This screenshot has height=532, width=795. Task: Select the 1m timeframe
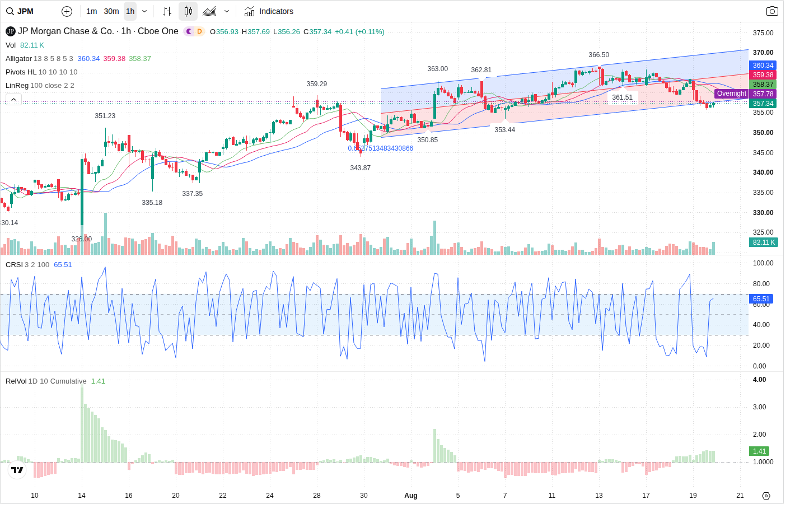click(92, 11)
